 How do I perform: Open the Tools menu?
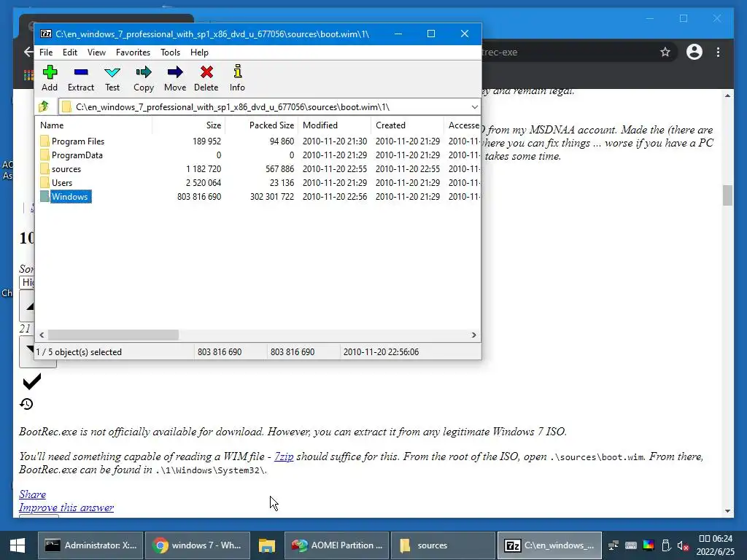[x=170, y=52]
